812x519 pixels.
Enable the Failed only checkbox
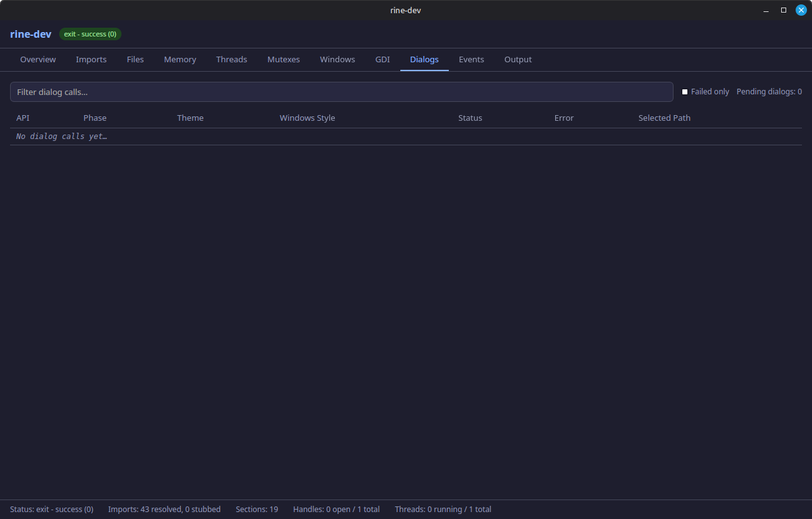(684, 91)
